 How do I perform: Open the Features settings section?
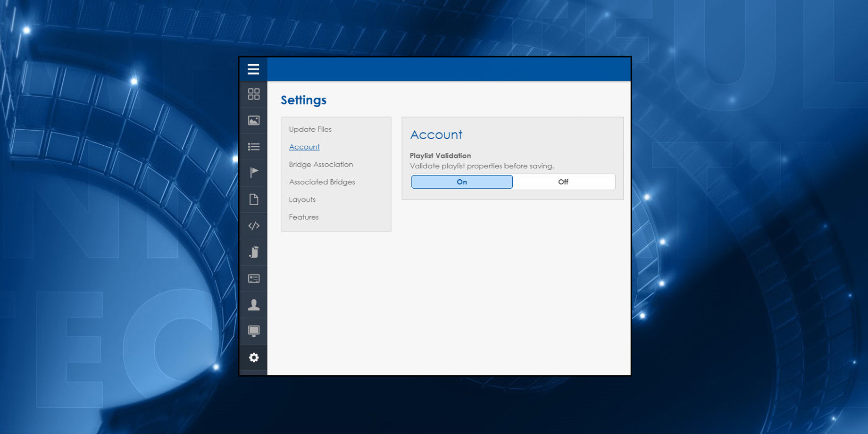pyautogui.click(x=303, y=217)
